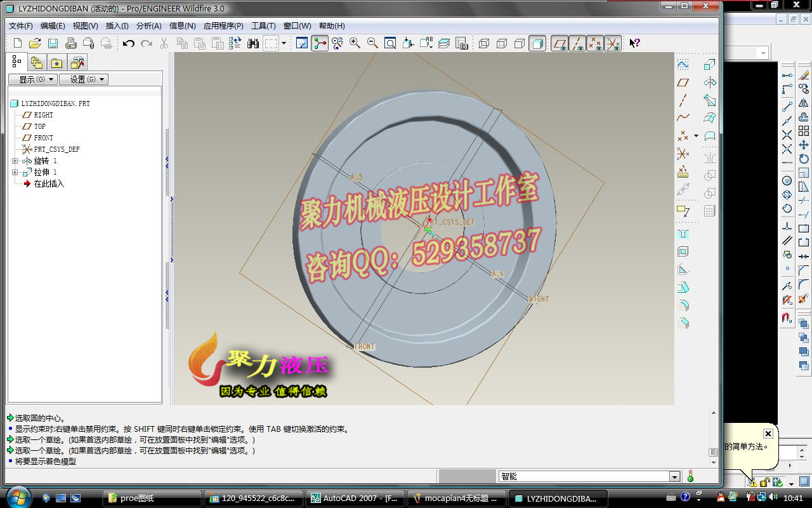
Task: Open the 设置(G) dropdown in model tree
Action: pyautogui.click(x=84, y=79)
